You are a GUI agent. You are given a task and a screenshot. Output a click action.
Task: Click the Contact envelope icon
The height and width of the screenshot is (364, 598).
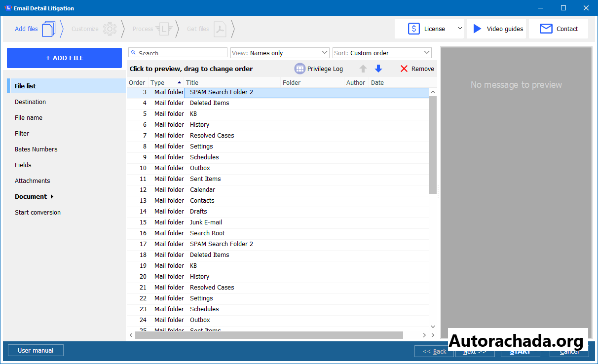[x=546, y=29]
